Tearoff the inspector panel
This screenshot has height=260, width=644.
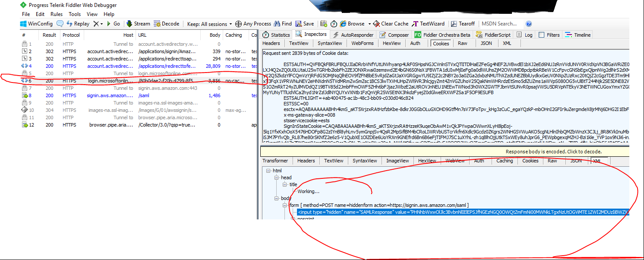tap(463, 24)
